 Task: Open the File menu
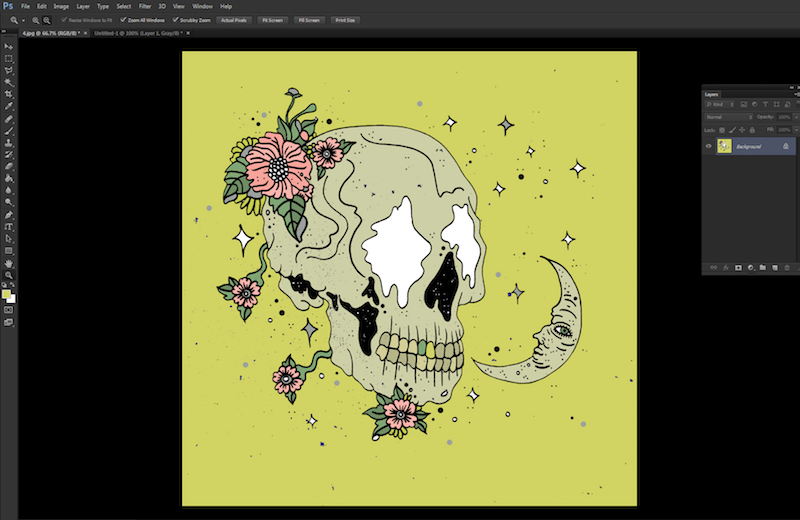[25, 7]
